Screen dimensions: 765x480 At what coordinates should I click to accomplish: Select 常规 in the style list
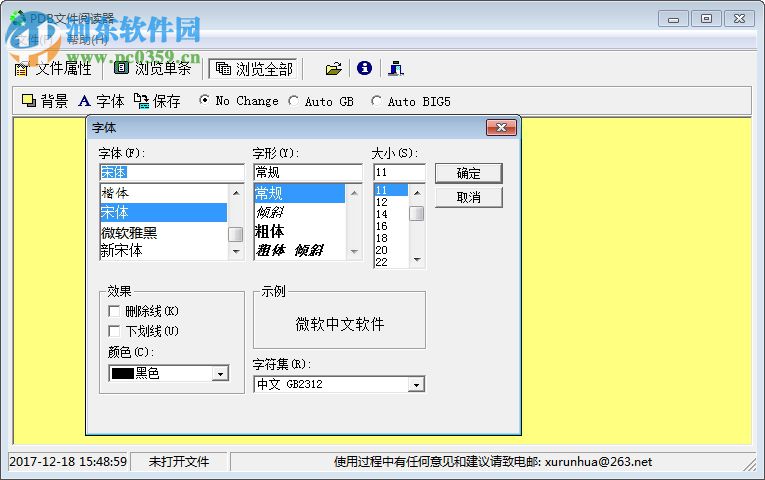click(x=300, y=193)
